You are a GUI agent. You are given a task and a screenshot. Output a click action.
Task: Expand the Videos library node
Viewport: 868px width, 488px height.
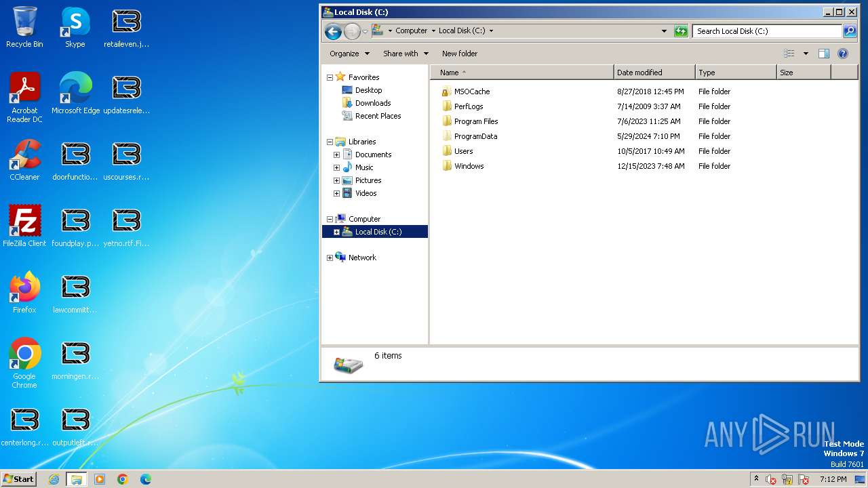(336, 193)
